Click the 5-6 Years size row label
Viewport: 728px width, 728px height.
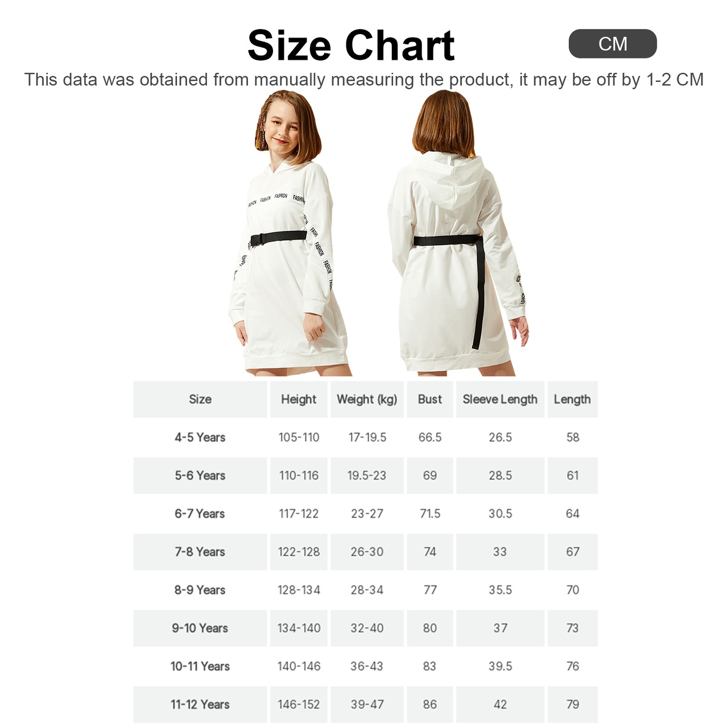pos(200,475)
